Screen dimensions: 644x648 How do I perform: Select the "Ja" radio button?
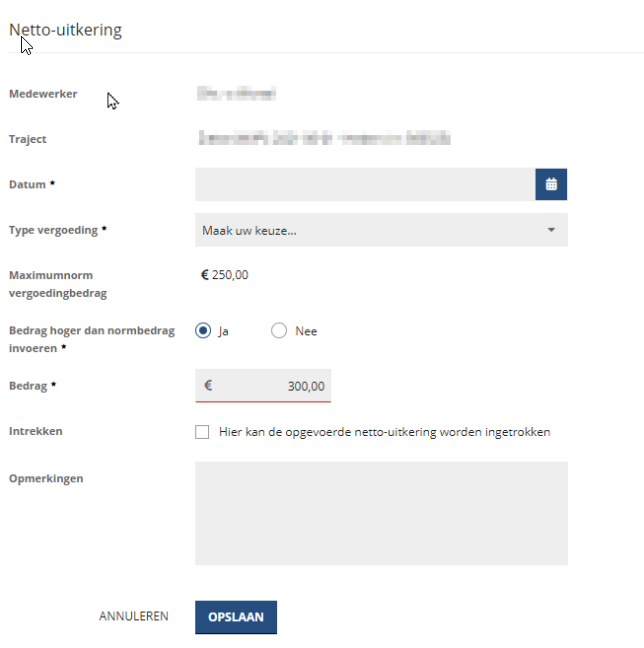coord(204,331)
